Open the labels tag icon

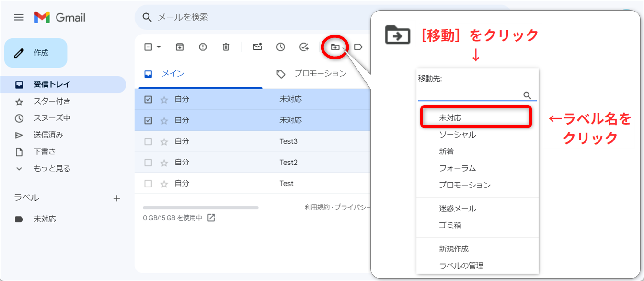[358, 47]
